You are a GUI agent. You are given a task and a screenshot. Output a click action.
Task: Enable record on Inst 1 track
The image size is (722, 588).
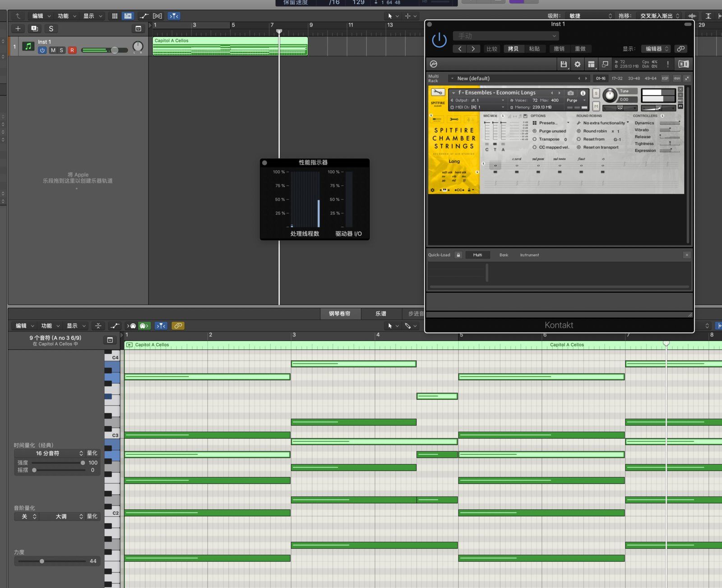(72, 50)
